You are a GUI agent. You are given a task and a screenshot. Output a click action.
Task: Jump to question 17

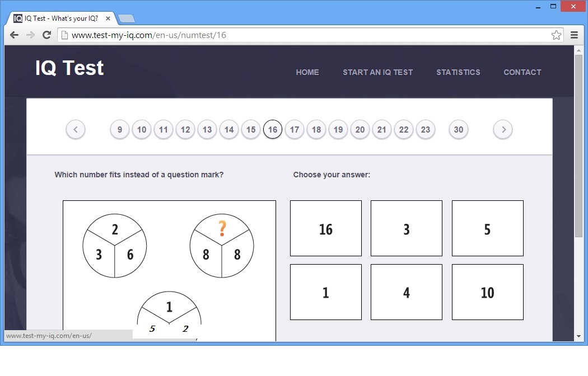[x=295, y=130]
